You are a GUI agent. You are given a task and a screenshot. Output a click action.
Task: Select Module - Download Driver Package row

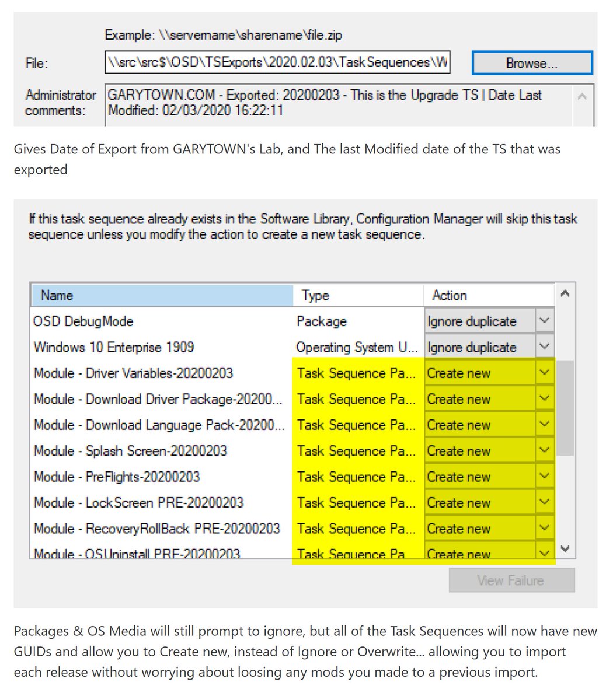click(292, 398)
